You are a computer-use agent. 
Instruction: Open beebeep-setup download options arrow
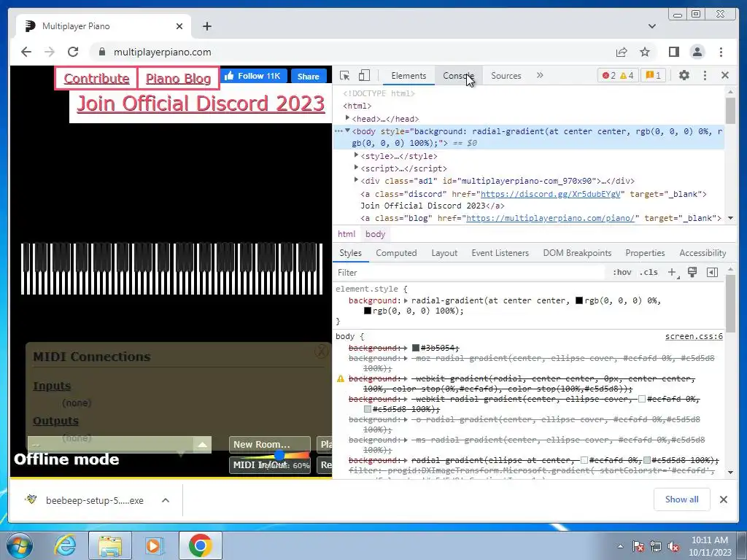click(166, 500)
